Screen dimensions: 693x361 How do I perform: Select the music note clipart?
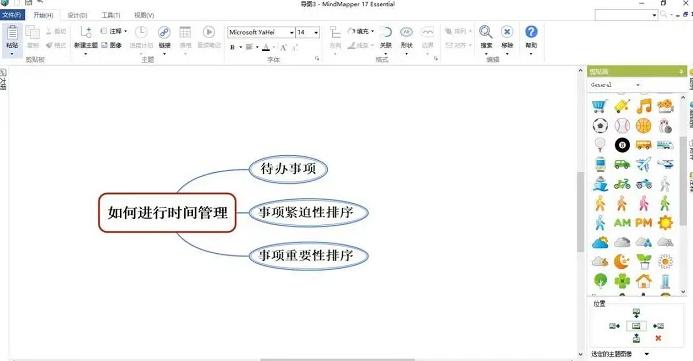(644, 106)
